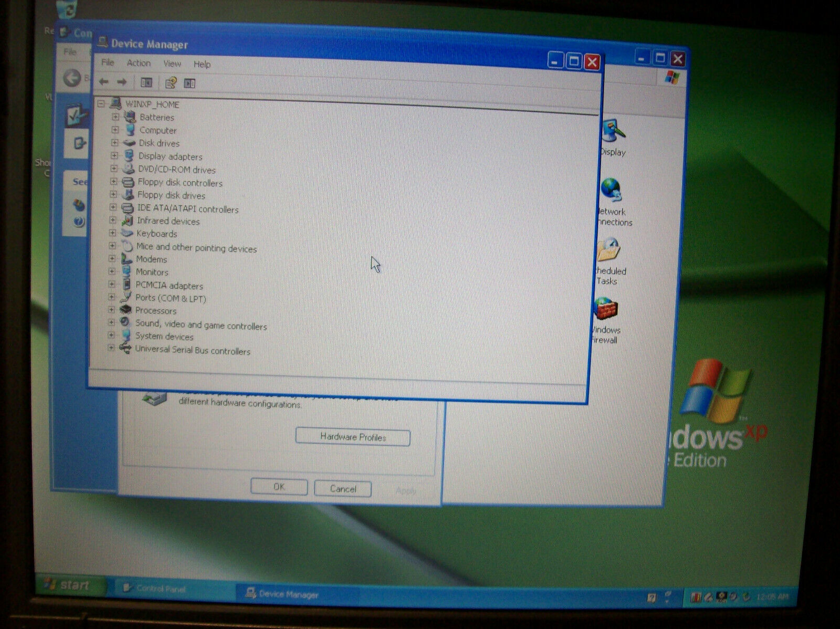This screenshot has width=840, height=629.
Task: Open the Help menu in Device Manager
Action: pos(202,64)
